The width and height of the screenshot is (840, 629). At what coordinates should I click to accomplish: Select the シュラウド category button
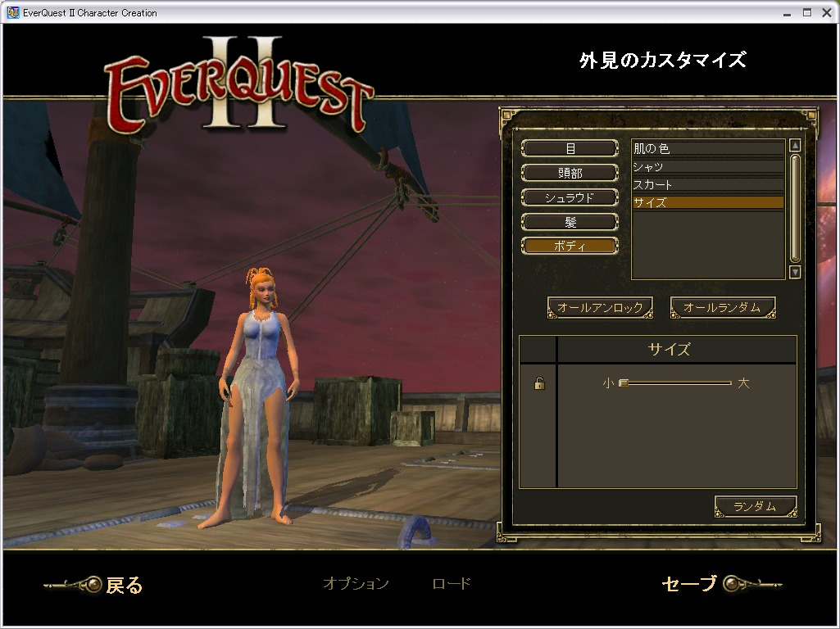point(570,197)
